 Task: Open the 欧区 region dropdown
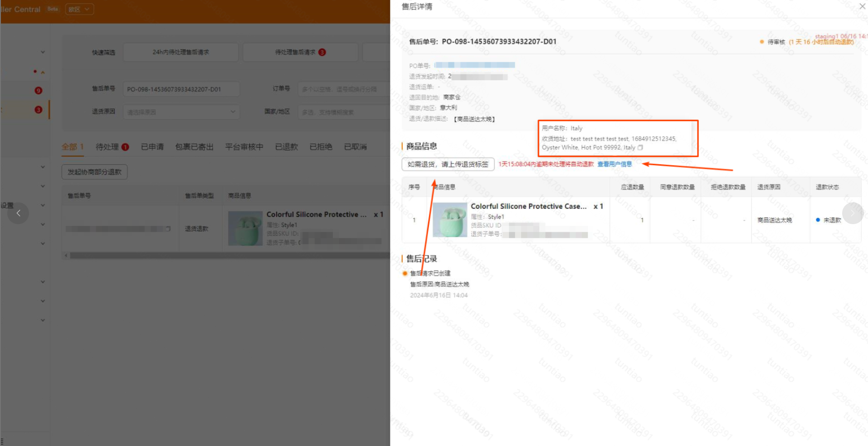click(x=79, y=9)
